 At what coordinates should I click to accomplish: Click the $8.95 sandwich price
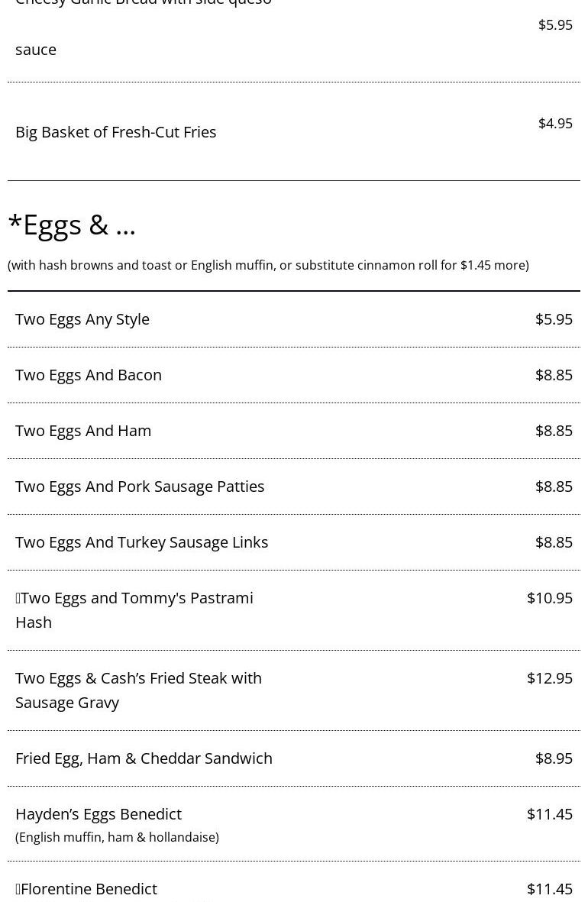tap(554, 758)
